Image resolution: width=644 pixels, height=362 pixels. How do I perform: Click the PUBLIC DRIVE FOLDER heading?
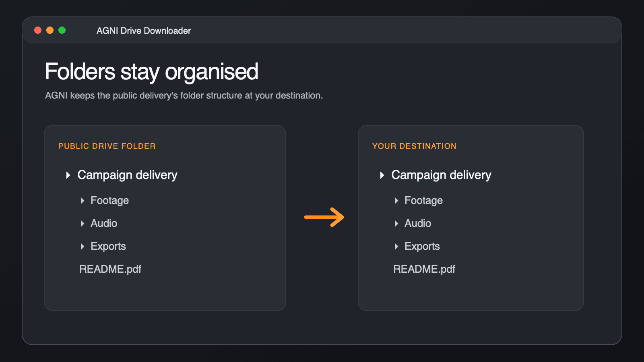(x=107, y=146)
